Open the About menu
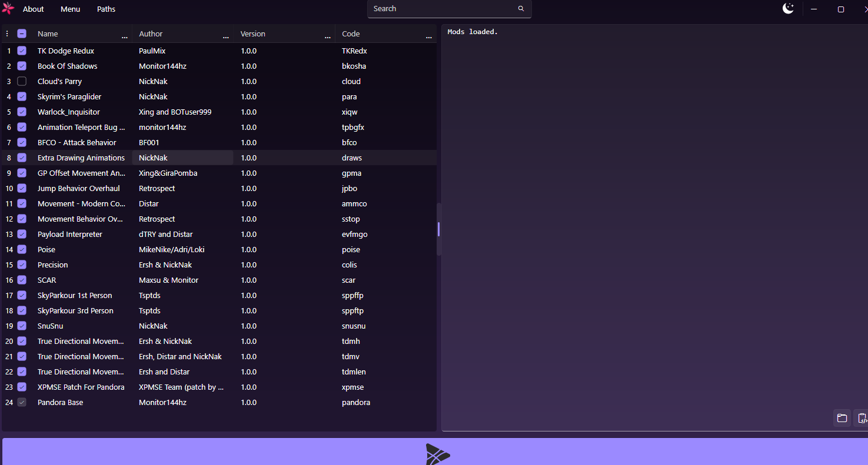 click(34, 9)
